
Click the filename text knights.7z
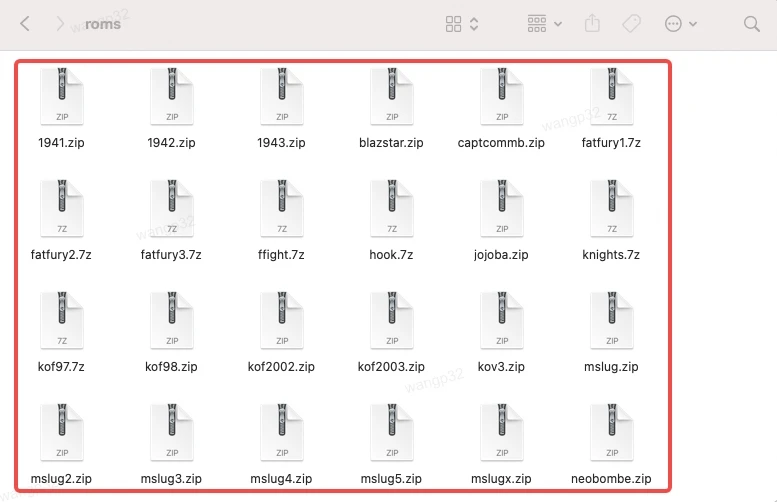coord(611,255)
